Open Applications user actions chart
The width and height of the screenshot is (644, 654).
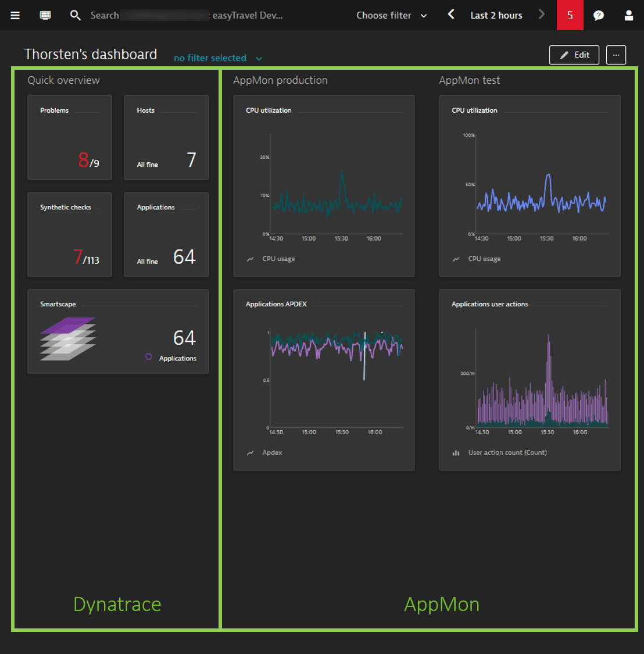point(529,380)
